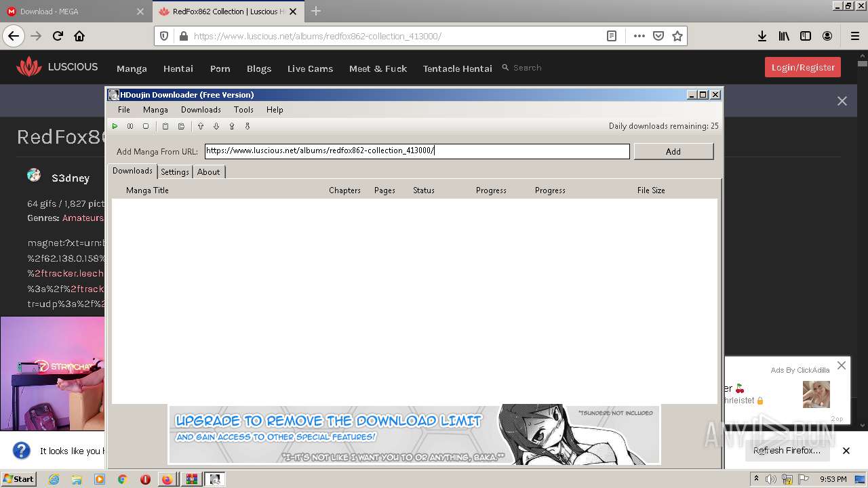This screenshot has height=488, width=868.
Task: Open Firefox library icon
Action: (x=784, y=36)
